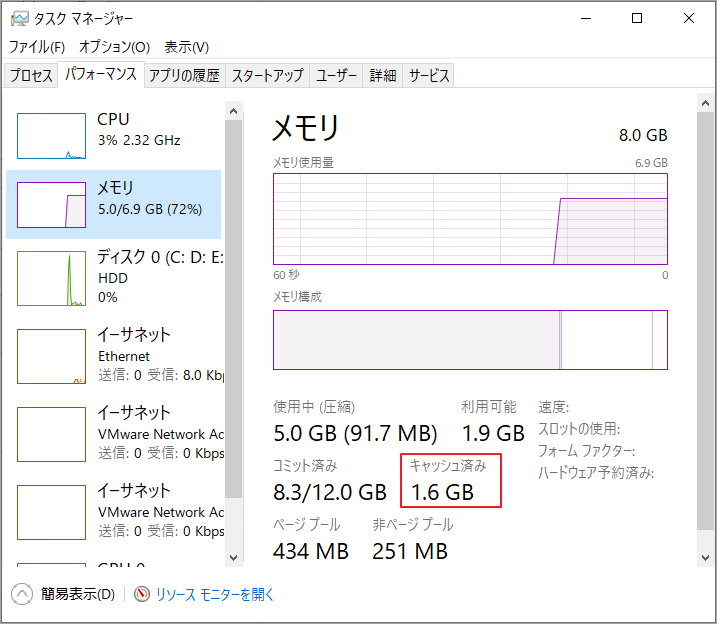The width and height of the screenshot is (717, 624).
Task: Click the メモリ使用量 usage graph
Action: coord(471,219)
